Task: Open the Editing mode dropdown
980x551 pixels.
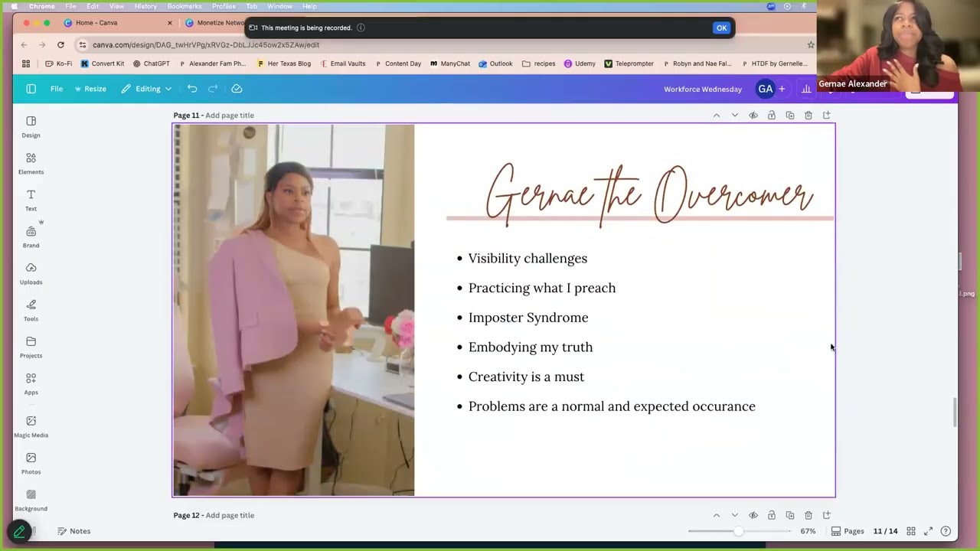Action: pos(146,89)
